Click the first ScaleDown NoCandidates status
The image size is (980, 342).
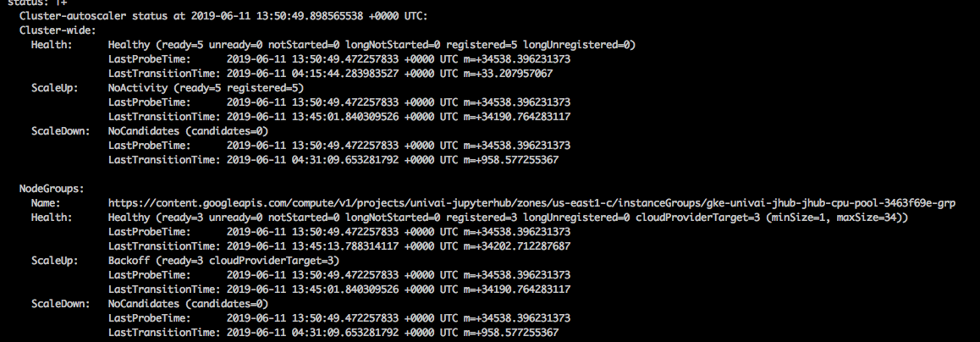coord(188,131)
